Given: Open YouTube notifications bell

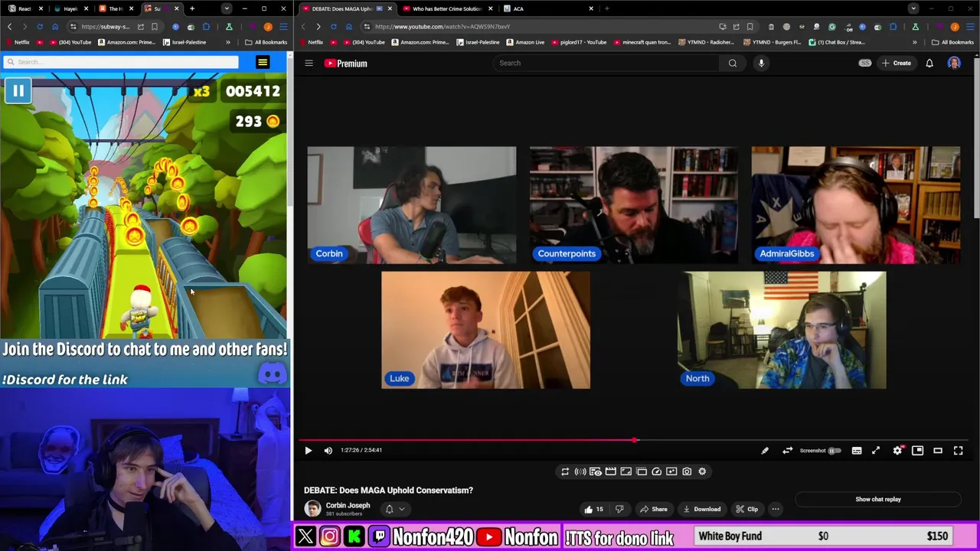Looking at the screenshot, I should point(929,63).
